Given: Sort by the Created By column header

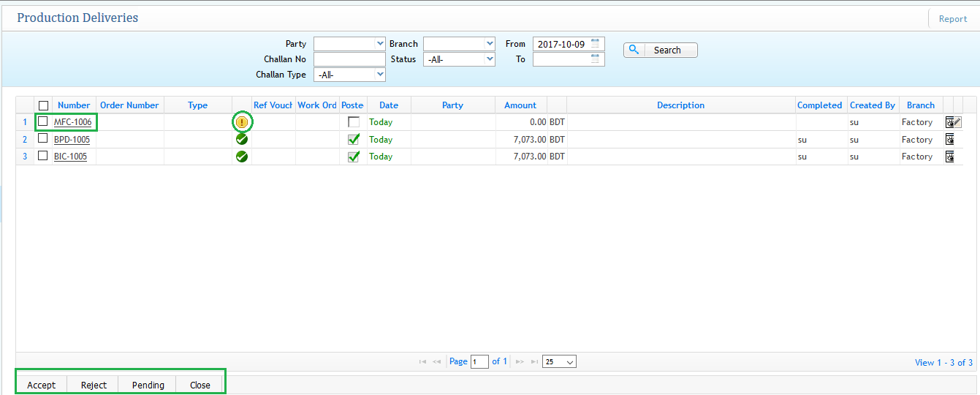Looking at the screenshot, I should coord(872,105).
